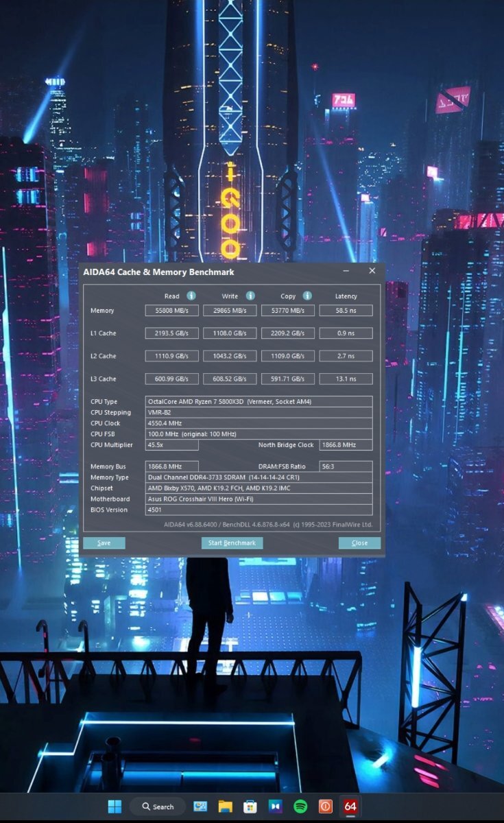
Task: Click the CPU Stepping value VMR-B2
Action: click(x=259, y=412)
